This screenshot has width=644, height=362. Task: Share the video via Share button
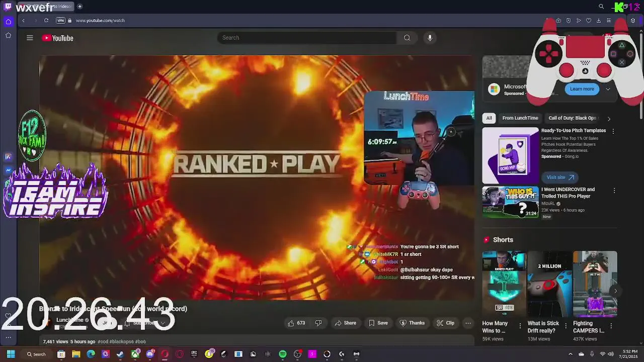(x=345, y=323)
